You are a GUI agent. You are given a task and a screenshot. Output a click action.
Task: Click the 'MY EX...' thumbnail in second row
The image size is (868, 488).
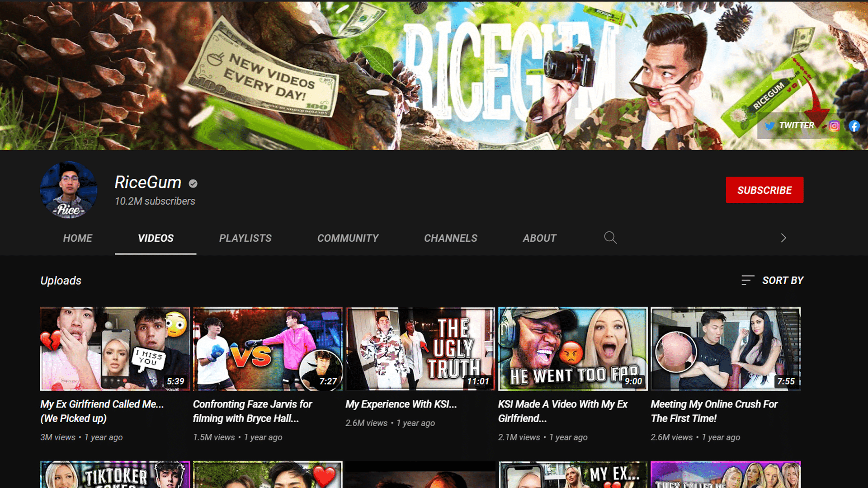click(573, 474)
